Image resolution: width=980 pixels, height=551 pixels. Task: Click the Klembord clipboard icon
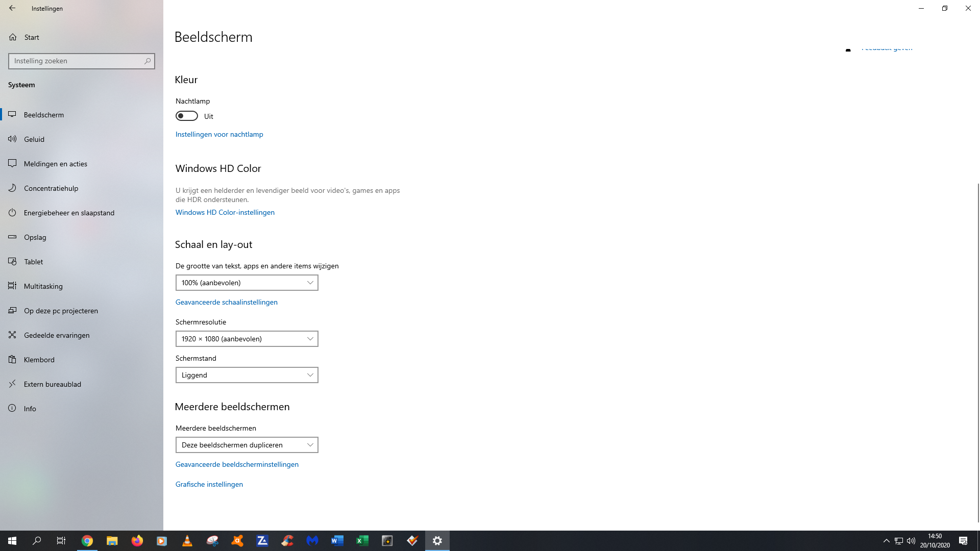coord(13,360)
